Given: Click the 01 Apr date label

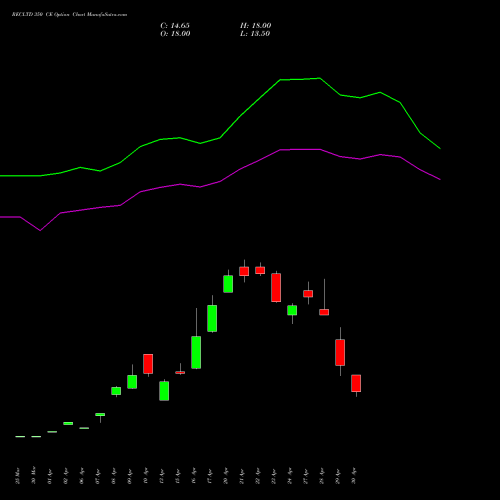Looking at the screenshot, I should pos(50,476).
